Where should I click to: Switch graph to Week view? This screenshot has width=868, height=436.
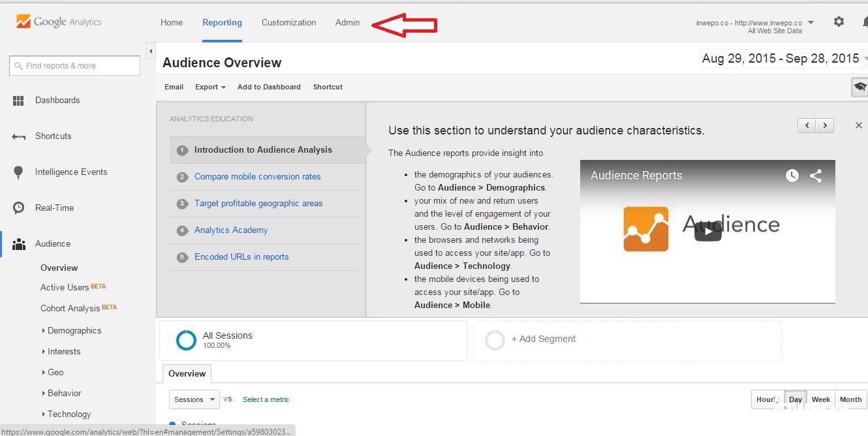[x=820, y=399]
